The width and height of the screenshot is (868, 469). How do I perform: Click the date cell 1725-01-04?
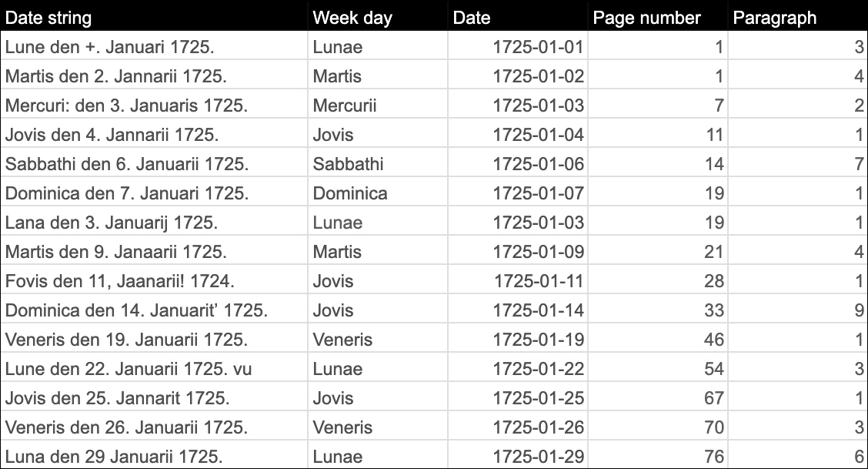pos(518,135)
